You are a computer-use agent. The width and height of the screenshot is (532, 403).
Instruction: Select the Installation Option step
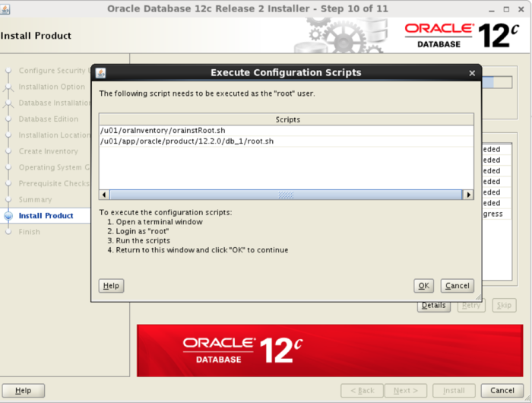(52, 87)
